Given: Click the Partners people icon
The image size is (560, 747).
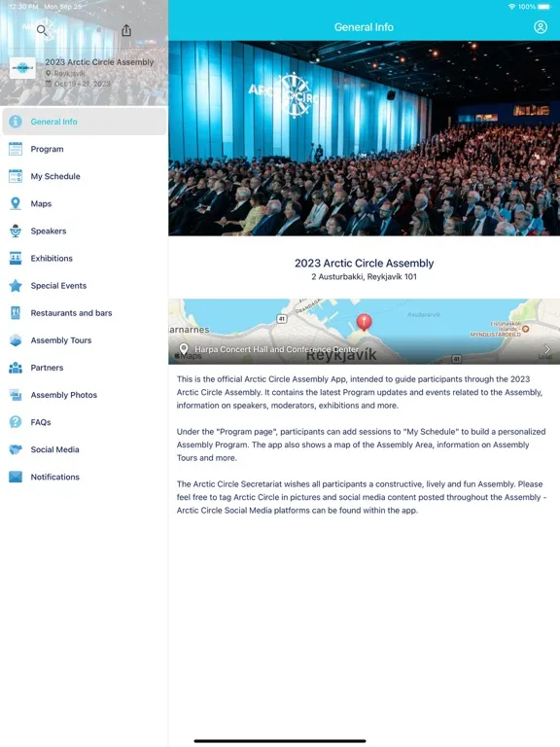Looking at the screenshot, I should click(16, 368).
